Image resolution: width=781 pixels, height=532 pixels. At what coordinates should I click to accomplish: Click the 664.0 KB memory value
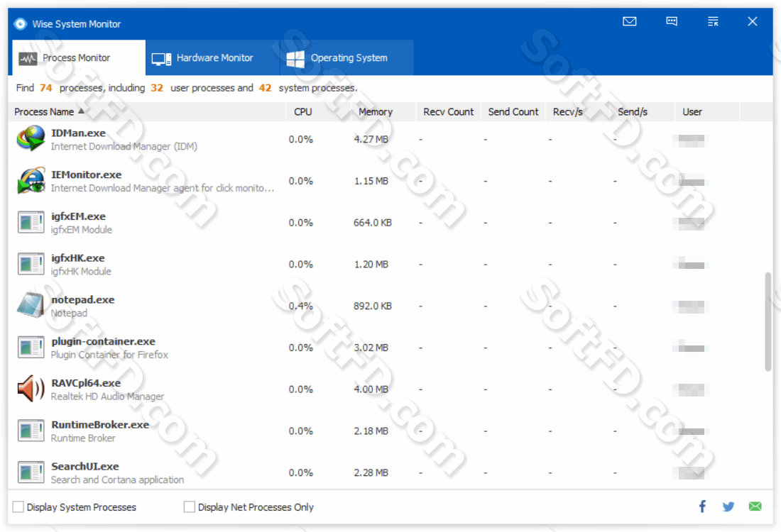coord(373,223)
